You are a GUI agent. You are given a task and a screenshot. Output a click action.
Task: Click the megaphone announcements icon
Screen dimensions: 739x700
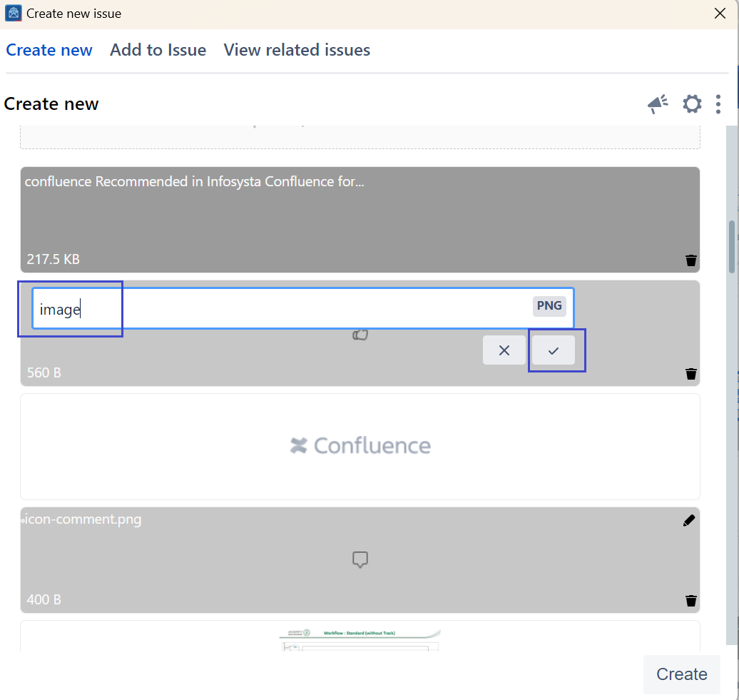658,104
